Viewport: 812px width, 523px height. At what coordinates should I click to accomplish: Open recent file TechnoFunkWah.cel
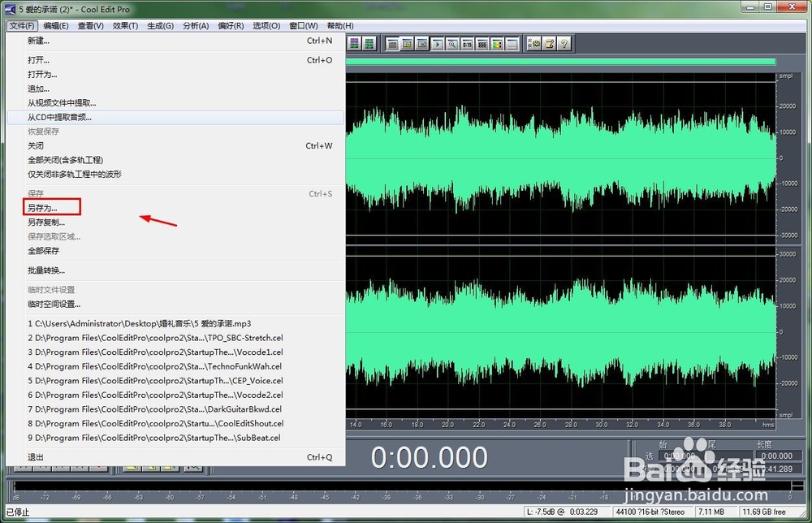176,366
